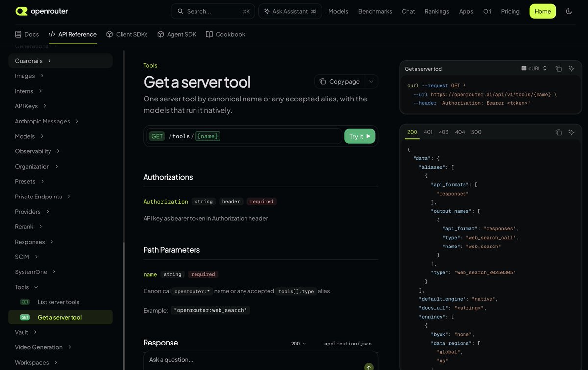The height and width of the screenshot is (370, 588).
Task: Click the Home button
Action: [x=542, y=11]
